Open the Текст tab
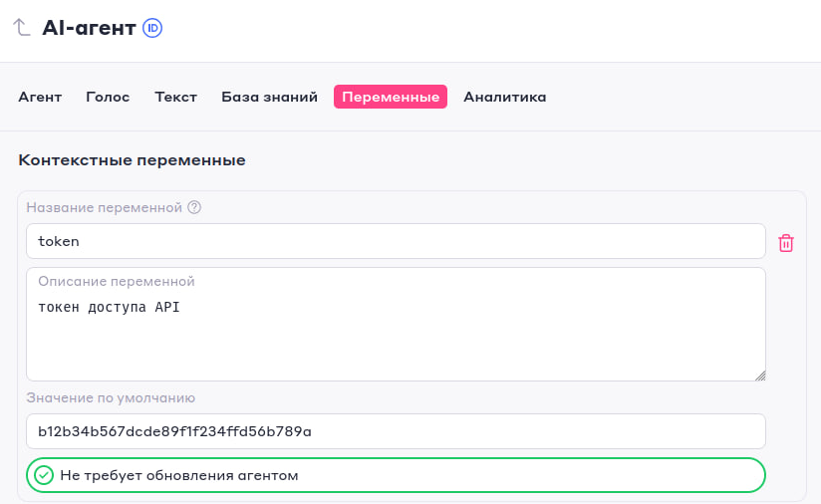Viewport: 821px width, 504px height. [x=176, y=97]
